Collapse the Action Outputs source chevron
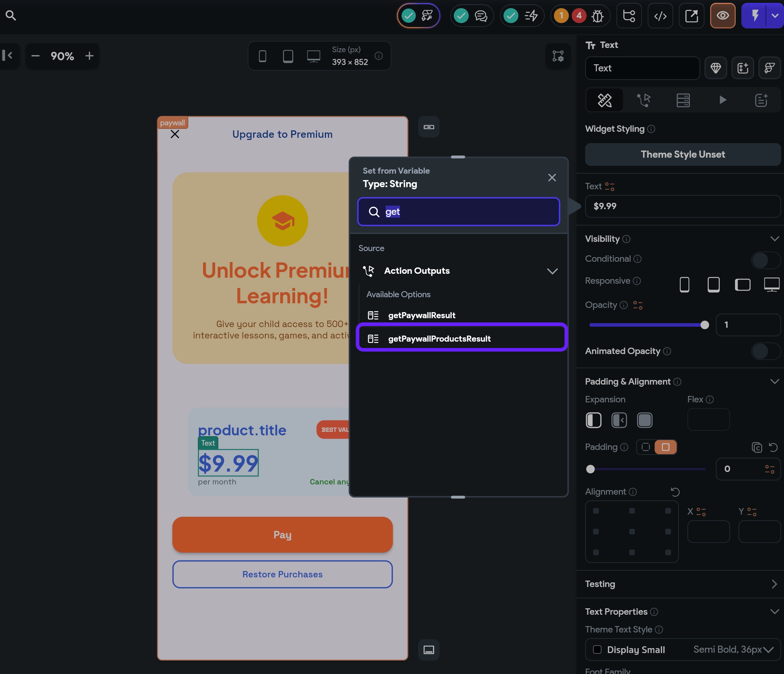Viewport: 784px width, 674px height. [552, 271]
